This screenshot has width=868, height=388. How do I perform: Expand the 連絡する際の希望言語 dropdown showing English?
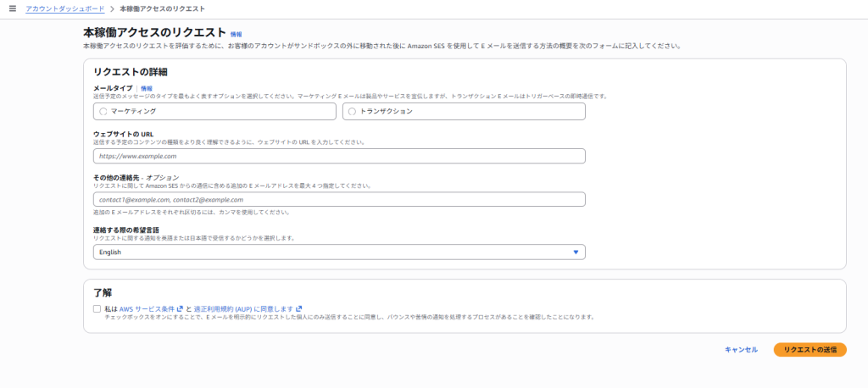[x=339, y=252]
